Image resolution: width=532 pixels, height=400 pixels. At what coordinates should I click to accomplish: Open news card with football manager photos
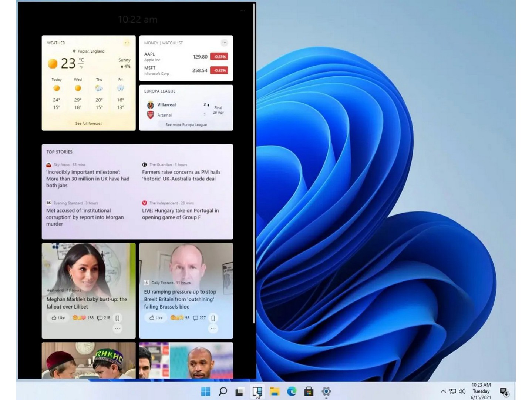click(186, 360)
